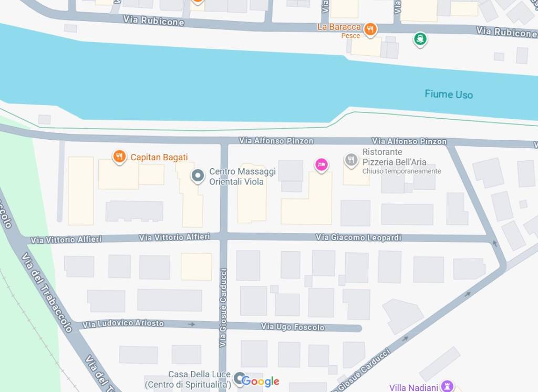Open the La Baracca restaurant marker
The image size is (538, 392).
tap(370, 30)
